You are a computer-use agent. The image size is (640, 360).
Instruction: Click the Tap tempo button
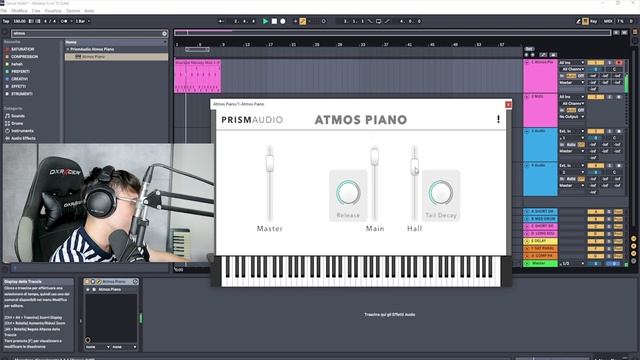pos(6,21)
